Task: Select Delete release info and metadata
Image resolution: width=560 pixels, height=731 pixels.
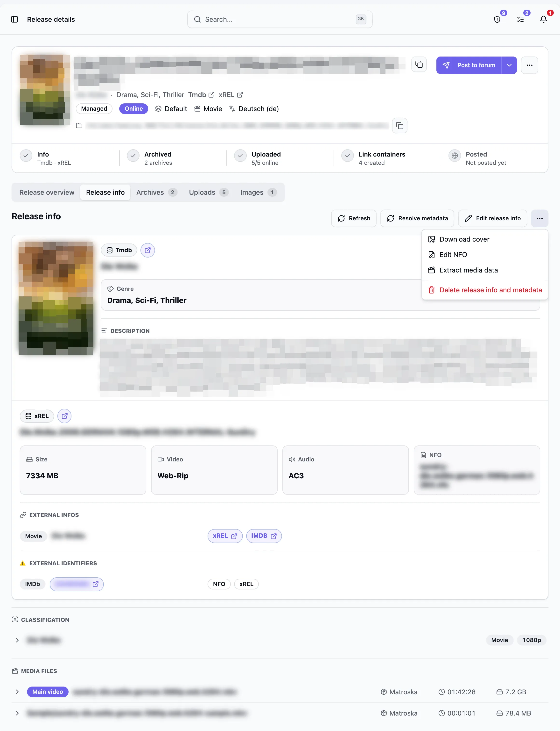Action: pos(485,290)
